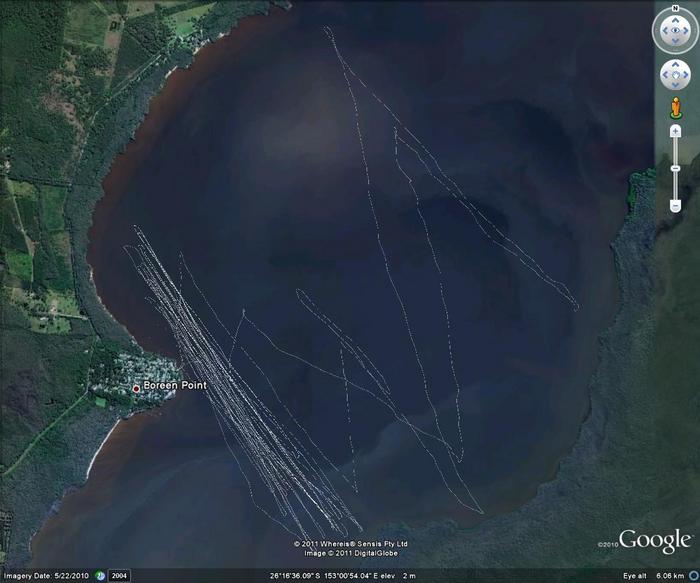
Task: Pick up the orange Street View pegman
Action: (675, 105)
